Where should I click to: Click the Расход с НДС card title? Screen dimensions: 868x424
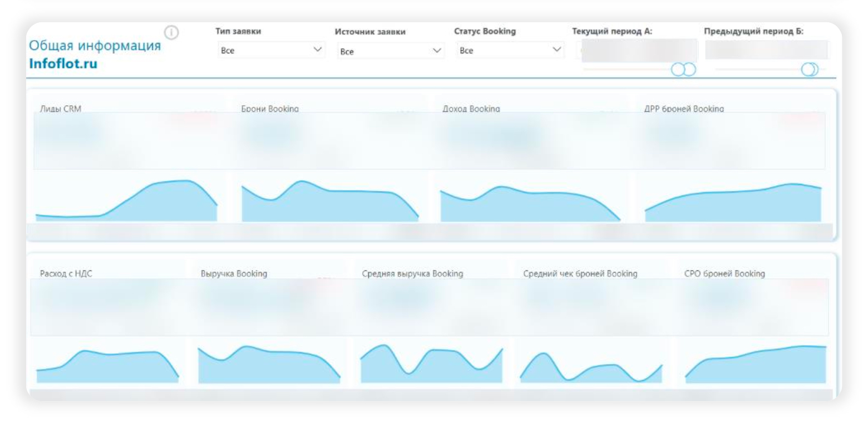[x=62, y=274]
